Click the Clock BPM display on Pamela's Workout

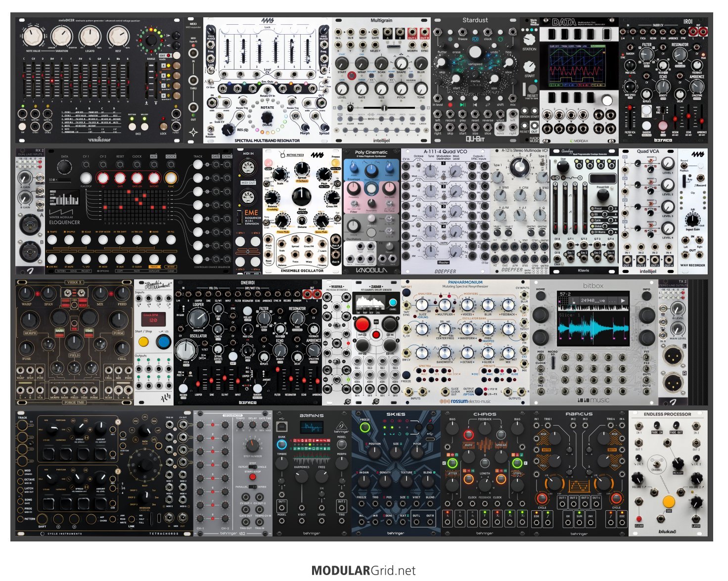point(154,319)
